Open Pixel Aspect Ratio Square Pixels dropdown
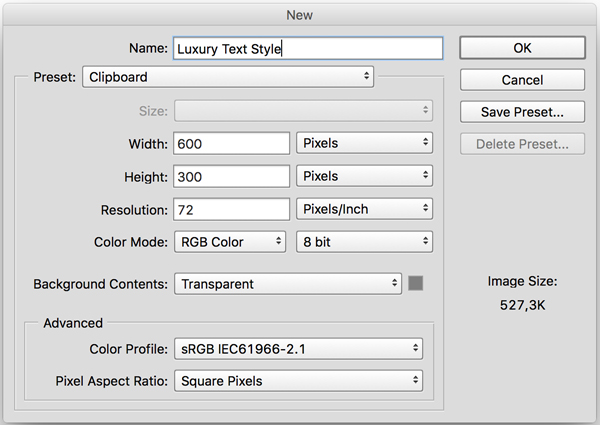The width and height of the screenshot is (600, 425). click(298, 381)
